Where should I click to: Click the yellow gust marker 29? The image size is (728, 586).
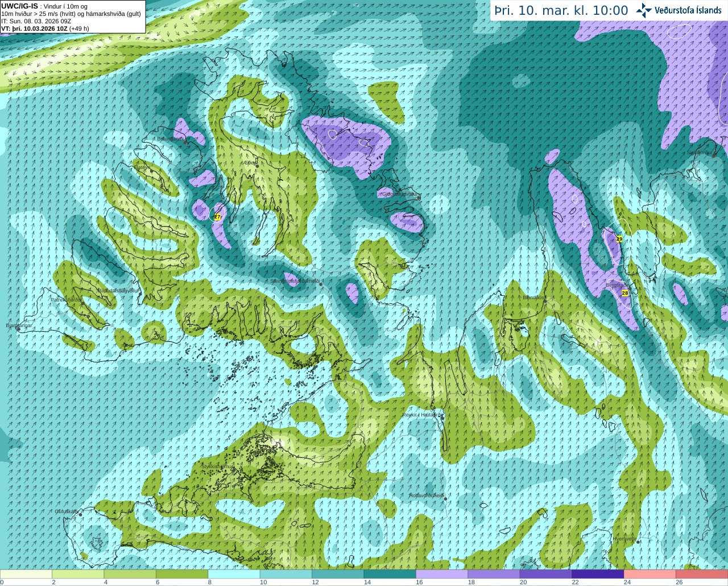(619, 239)
